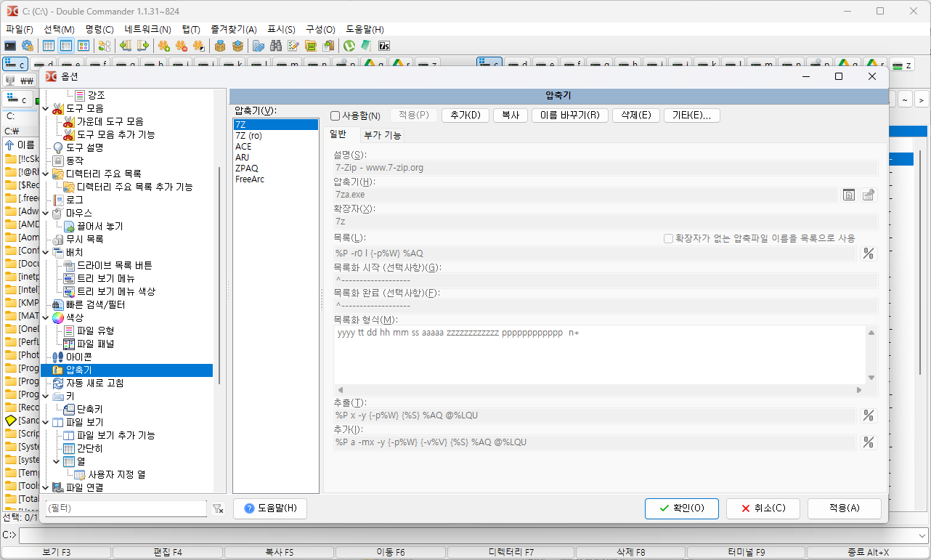Click the green uTorrent toolbar icon
This screenshot has height=560, width=931.
tap(349, 46)
